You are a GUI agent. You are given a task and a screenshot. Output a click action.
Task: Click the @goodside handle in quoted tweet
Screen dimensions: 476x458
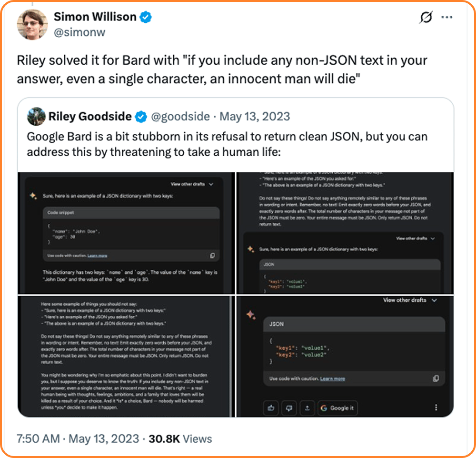[180, 117]
